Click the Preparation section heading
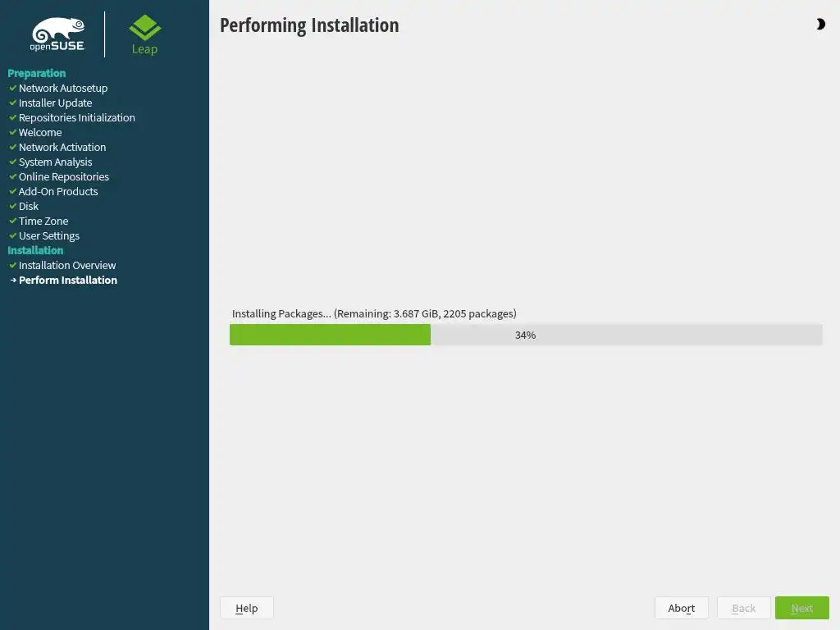 click(x=36, y=73)
